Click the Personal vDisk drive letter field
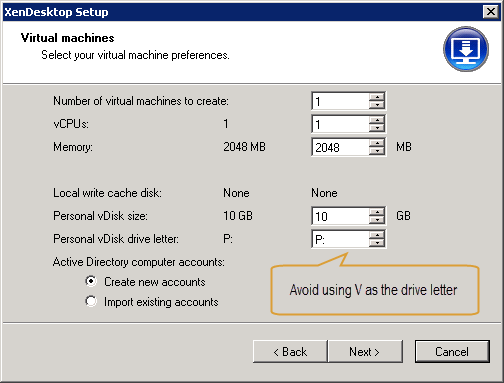The height and width of the screenshot is (383, 504). point(340,239)
